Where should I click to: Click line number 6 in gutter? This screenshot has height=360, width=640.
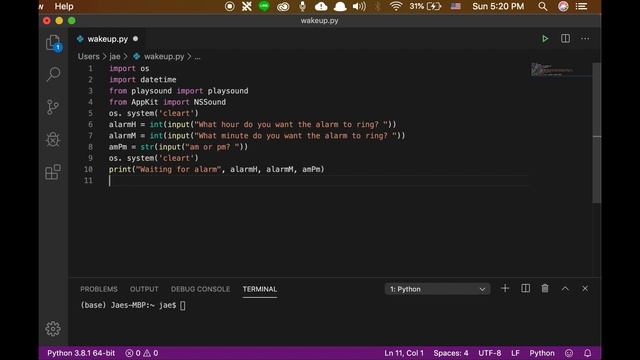pyautogui.click(x=90, y=124)
